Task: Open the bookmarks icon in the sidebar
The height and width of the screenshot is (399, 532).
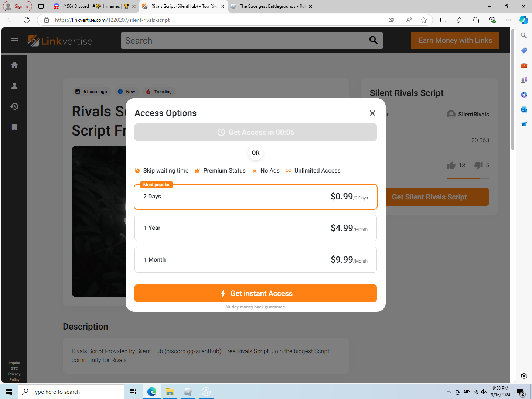Action: pos(14,127)
